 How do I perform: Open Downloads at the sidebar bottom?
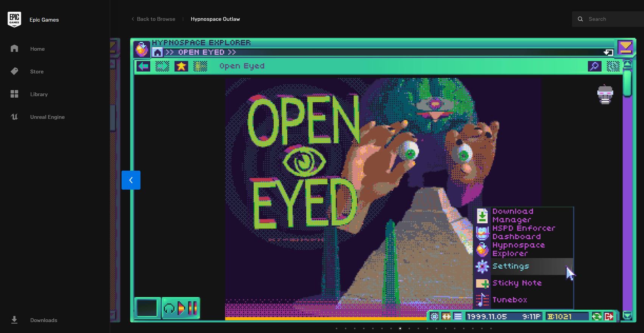44,320
